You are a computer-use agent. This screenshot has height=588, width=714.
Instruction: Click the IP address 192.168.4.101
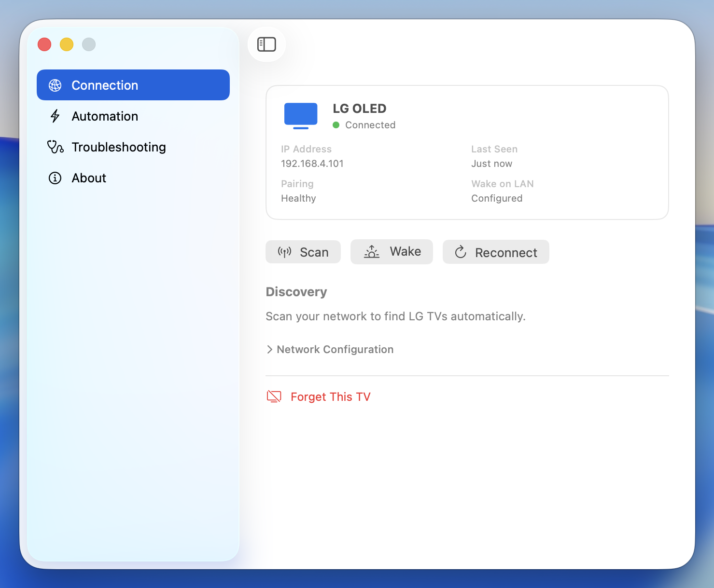pyautogui.click(x=312, y=164)
